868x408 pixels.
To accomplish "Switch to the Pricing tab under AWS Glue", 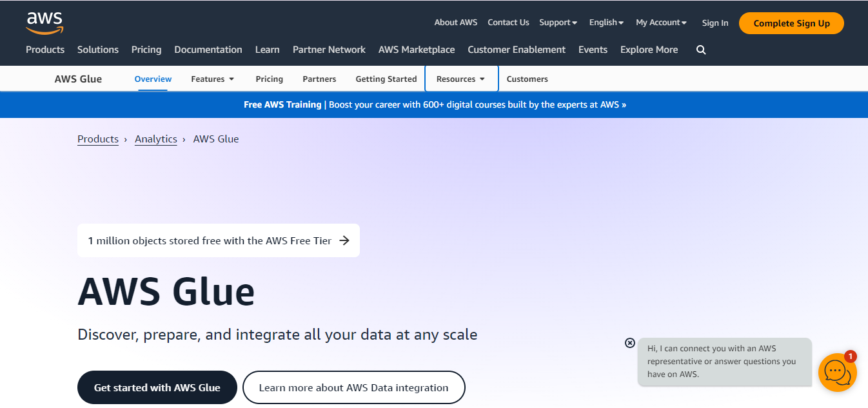I will (269, 79).
